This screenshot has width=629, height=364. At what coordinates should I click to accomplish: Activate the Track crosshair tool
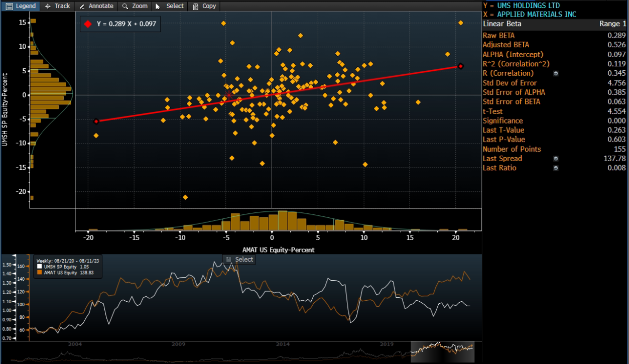57,6
